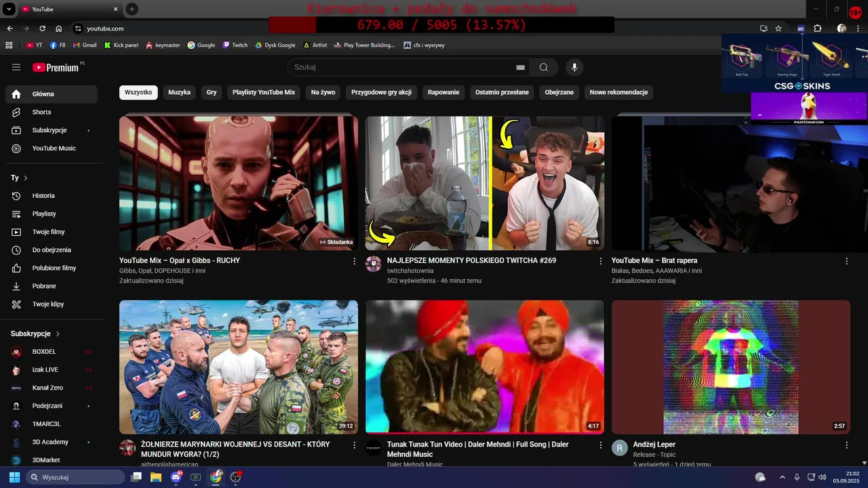Open the on-screen keyboard in search box
The width and height of the screenshot is (868, 488).
pos(520,67)
